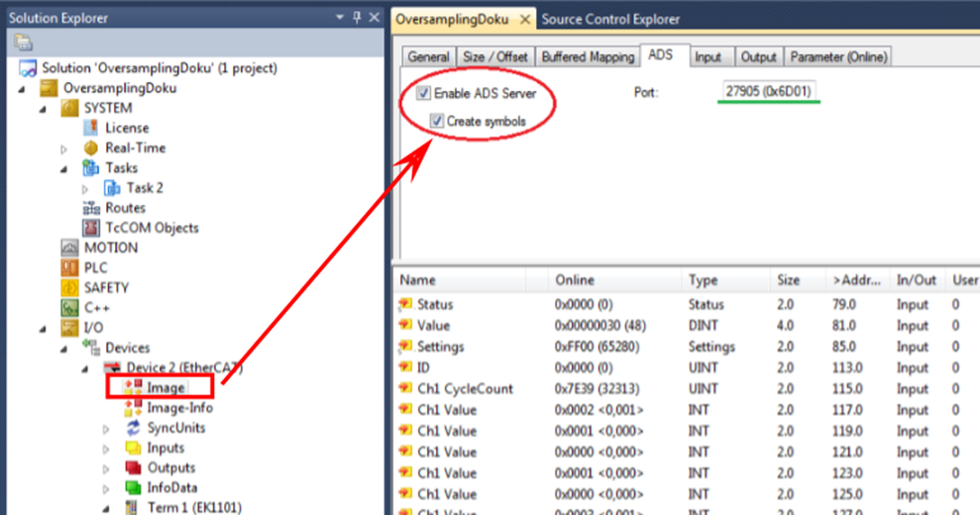Open the Parameter (Online) tab
980x515 pixels.
tap(839, 57)
